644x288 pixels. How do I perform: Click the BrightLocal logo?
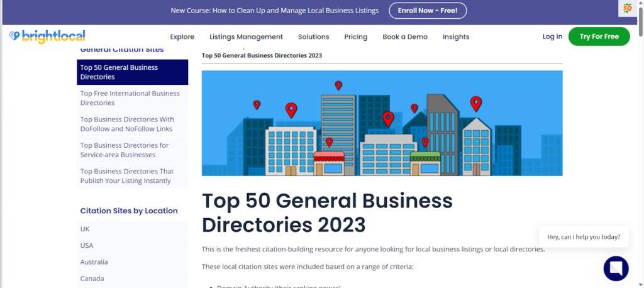coord(47,36)
